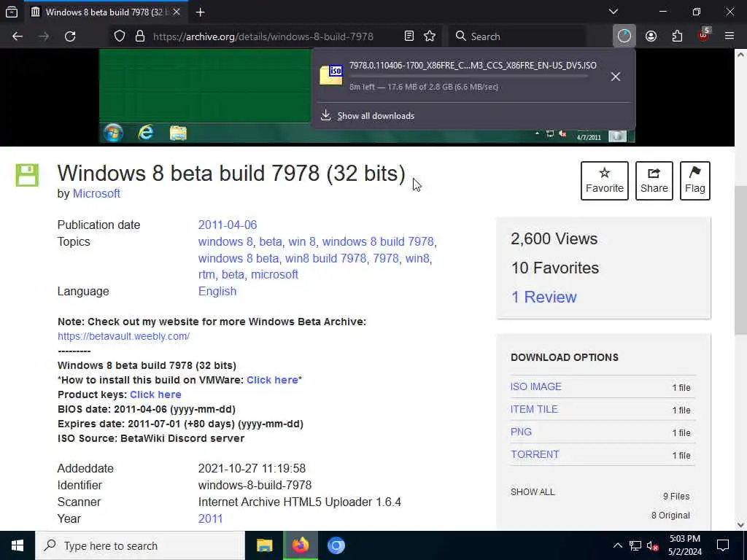Click the downloads progress toolbar icon
747x560 pixels.
[x=624, y=36]
